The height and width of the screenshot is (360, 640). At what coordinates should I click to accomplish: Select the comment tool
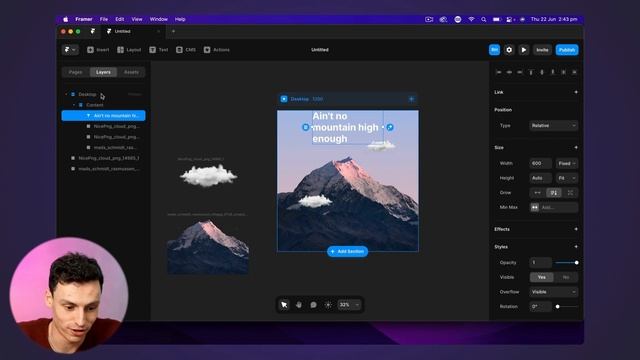coord(313,305)
